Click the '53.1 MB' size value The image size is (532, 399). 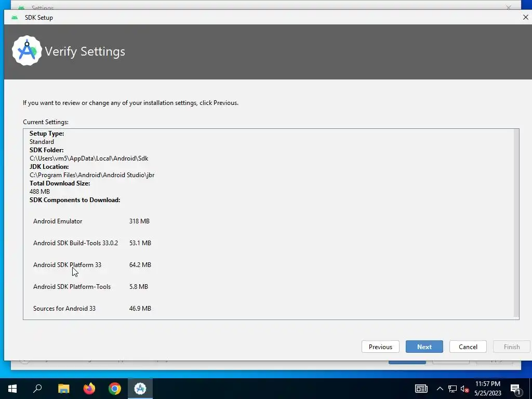140,243
